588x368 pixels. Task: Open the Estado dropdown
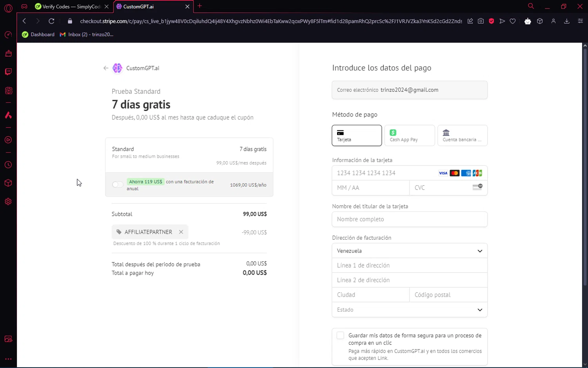(x=410, y=310)
